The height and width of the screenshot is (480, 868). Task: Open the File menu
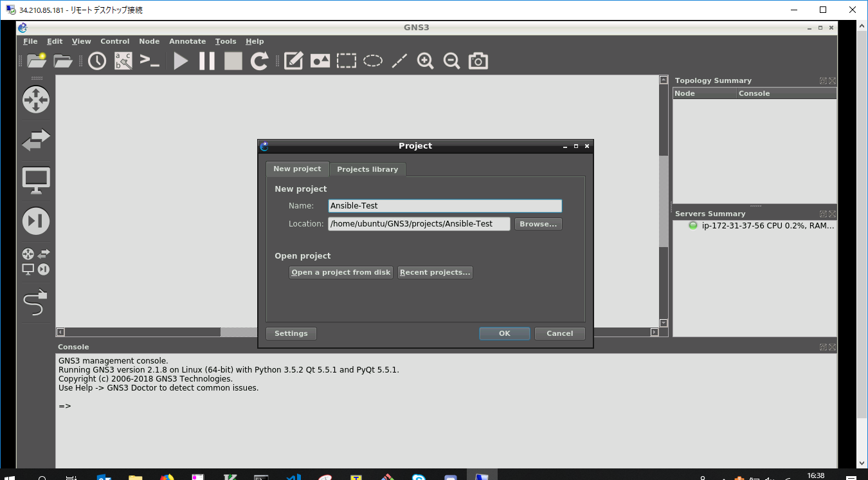tap(30, 41)
